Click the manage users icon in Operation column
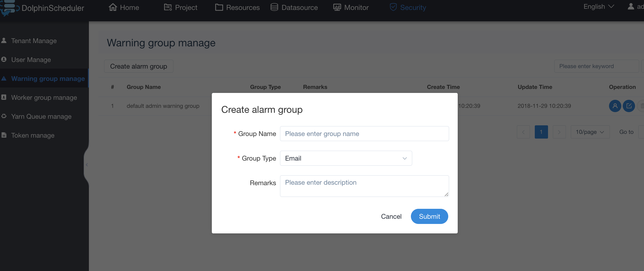644x271 pixels. [615, 106]
